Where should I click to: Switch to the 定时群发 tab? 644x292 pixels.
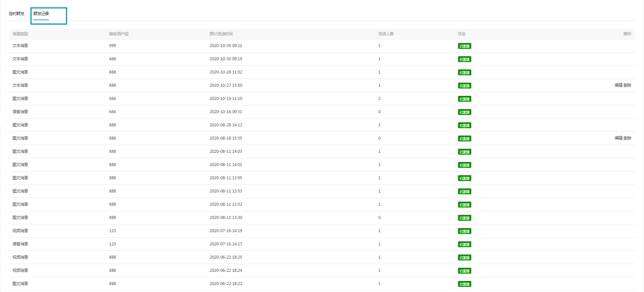coord(17,14)
